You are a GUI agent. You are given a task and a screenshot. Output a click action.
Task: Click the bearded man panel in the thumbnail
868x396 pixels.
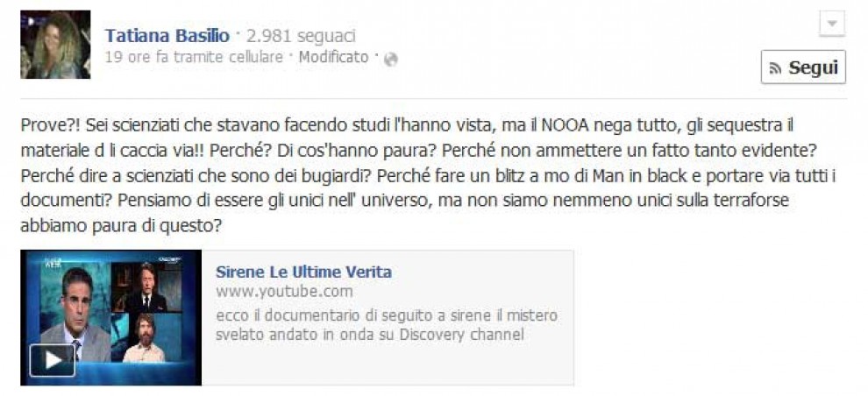(145, 337)
